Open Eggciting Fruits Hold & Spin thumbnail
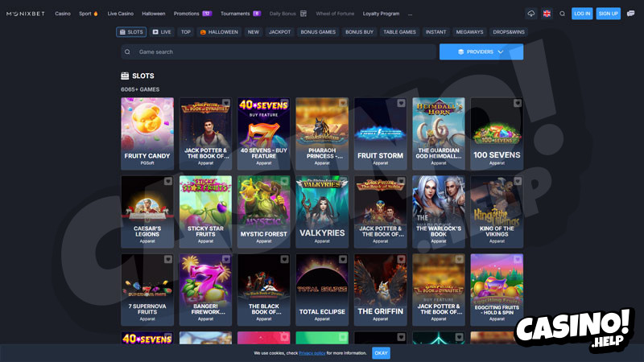The image size is (644, 362). (x=497, y=290)
